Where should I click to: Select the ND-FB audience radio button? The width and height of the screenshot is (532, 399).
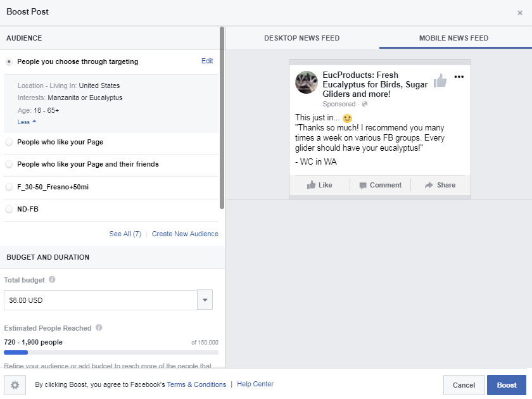[x=9, y=209]
